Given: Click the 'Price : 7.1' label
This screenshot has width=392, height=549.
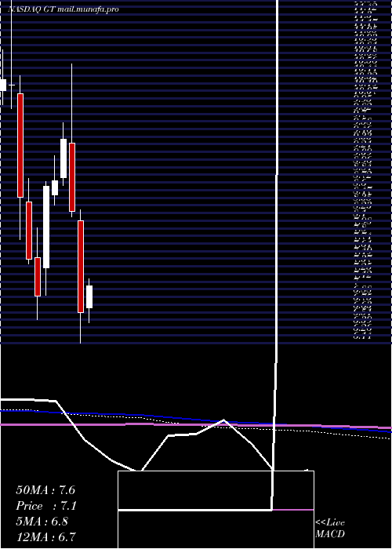Looking at the screenshot, I should pyautogui.click(x=46, y=506).
